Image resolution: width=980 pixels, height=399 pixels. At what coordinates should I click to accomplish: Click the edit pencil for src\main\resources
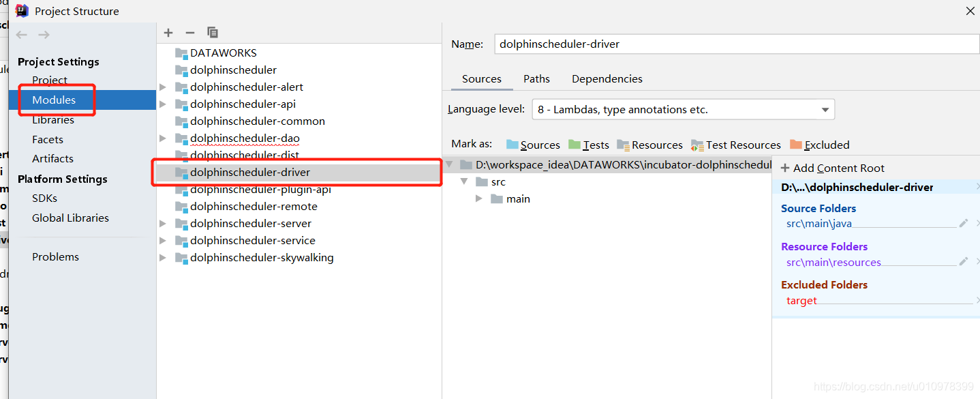tap(964, 261)
